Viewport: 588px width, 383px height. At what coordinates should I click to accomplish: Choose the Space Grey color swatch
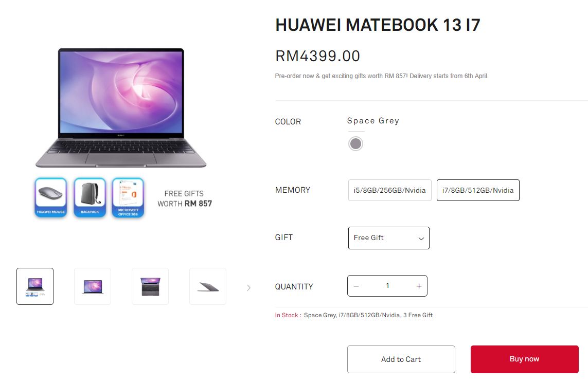point(355,143)
